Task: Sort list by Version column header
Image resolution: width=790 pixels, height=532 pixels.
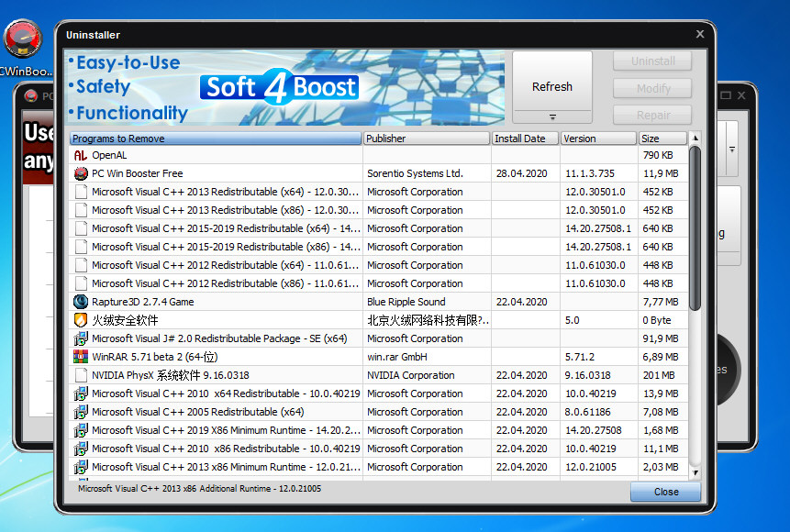Action: pos(598,139)
